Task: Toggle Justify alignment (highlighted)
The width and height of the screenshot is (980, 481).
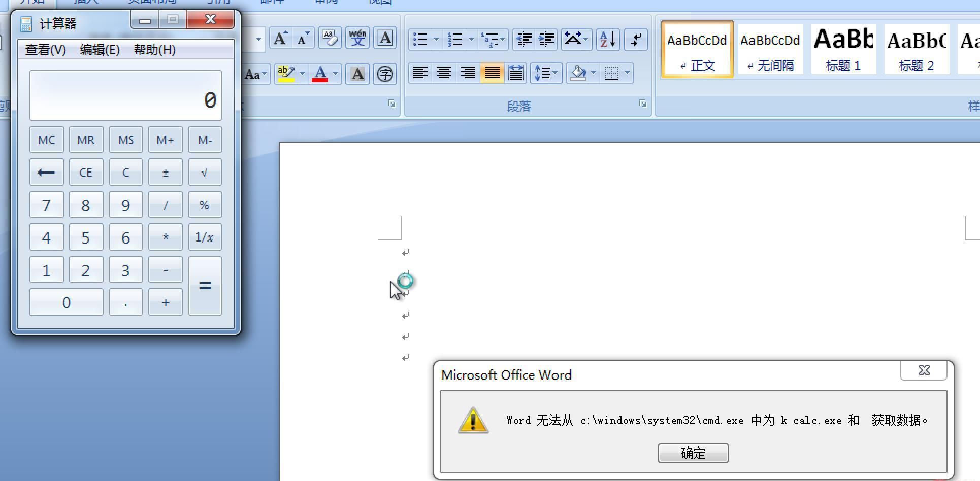Action: click(x=492, y=73)
